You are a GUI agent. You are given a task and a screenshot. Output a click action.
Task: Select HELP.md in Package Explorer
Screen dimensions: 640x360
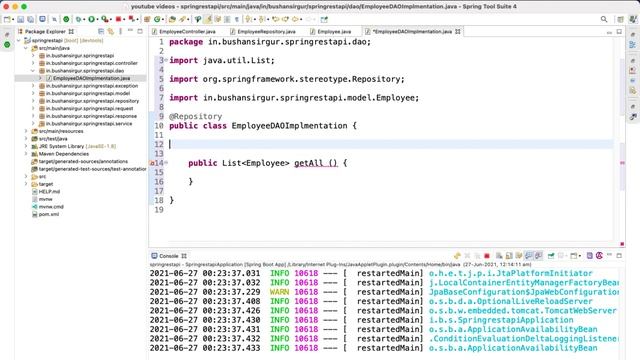[x=49, y=191]
